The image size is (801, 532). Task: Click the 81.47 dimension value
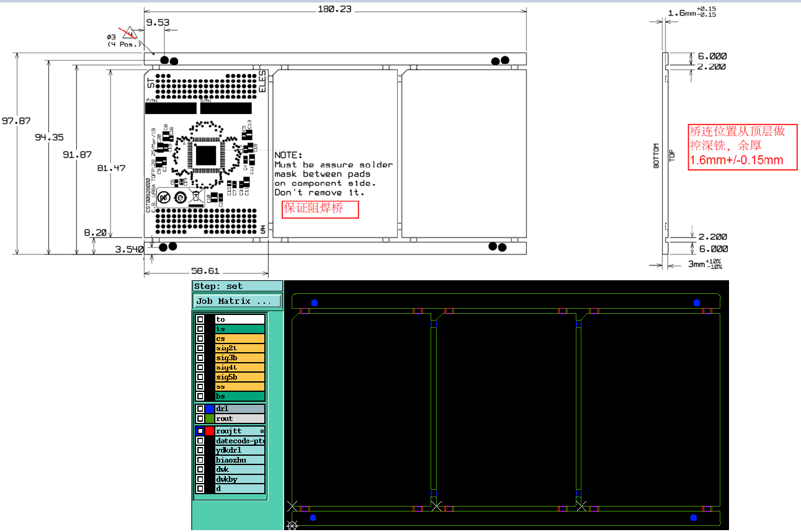coord(111,167)
